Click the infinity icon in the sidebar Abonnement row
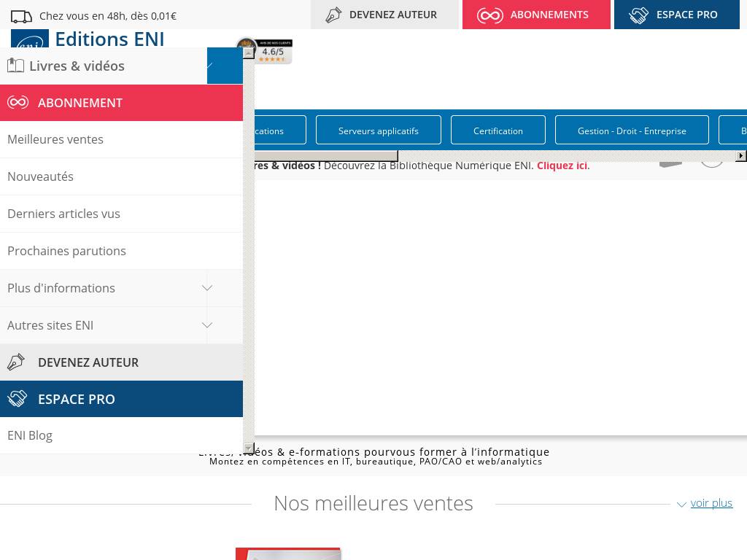 point(18,103)
